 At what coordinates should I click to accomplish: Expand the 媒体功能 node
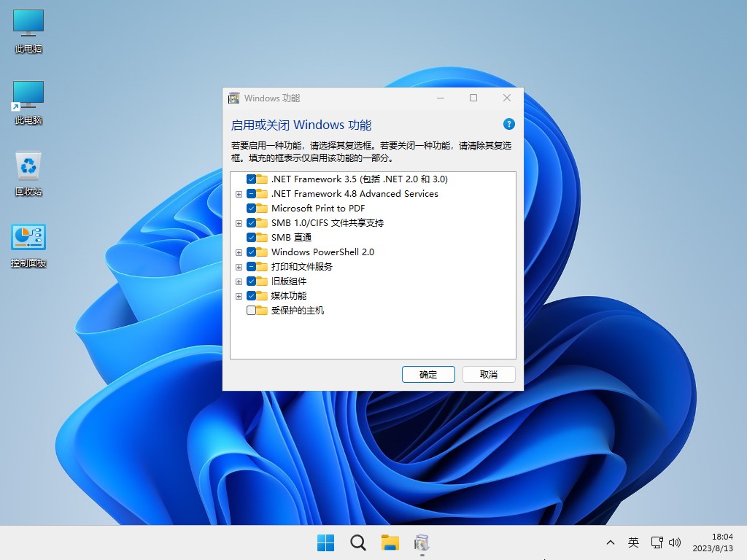coord(239,296)
